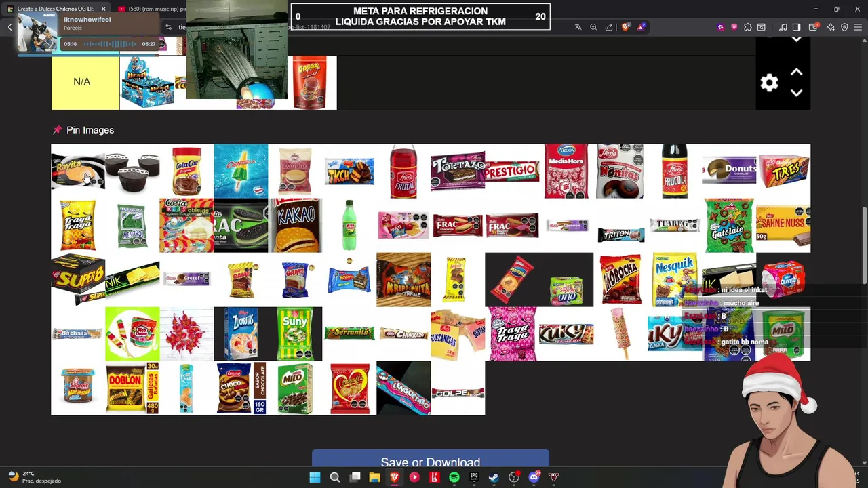Open OBS Studio from the taskbar
The height and width of the screenshot is (488, 868).
(514, 477)
